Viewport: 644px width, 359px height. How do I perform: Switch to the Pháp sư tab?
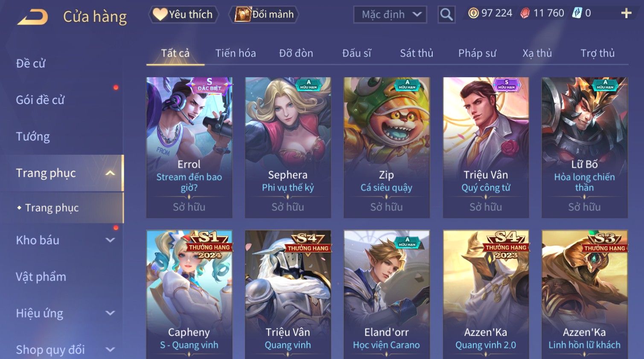477,53
